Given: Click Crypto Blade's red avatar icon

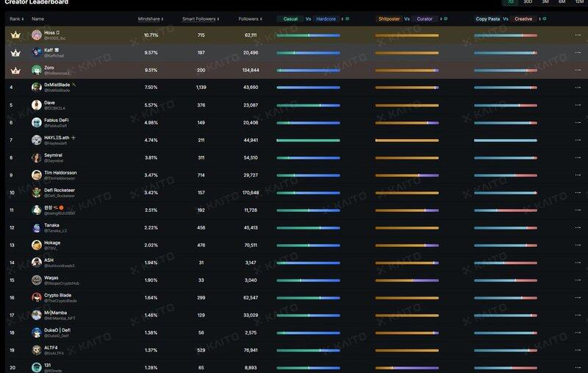Looking at the screenshot, I should point(37,297).
